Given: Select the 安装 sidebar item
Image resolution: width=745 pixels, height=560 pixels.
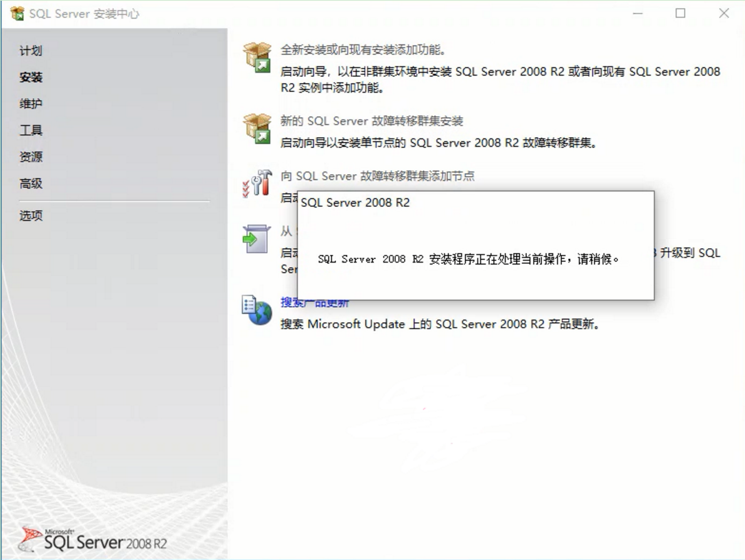Looking at the screenshot, I should coord(30,77).
